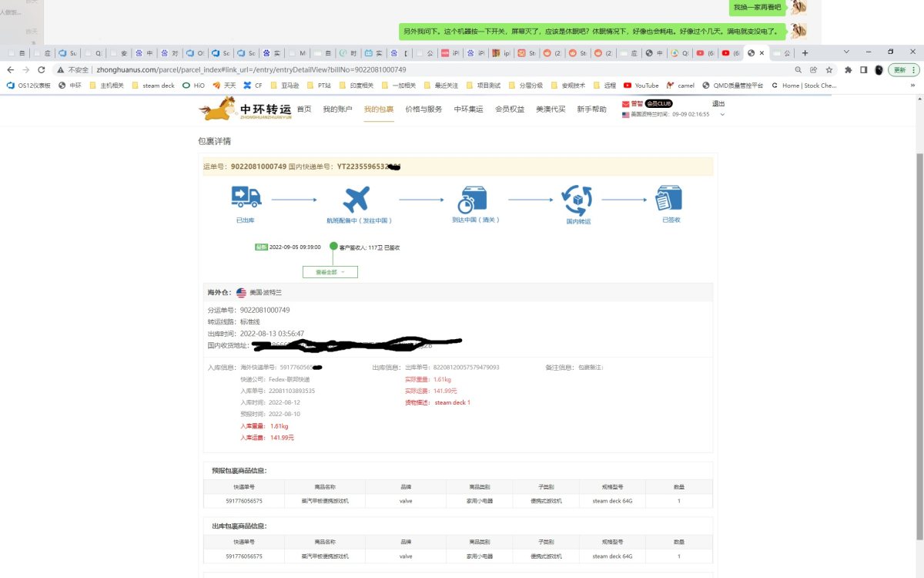Open the YouTube bookmark
The height and width of the screenshot is (578, 924).
[641, 86]
